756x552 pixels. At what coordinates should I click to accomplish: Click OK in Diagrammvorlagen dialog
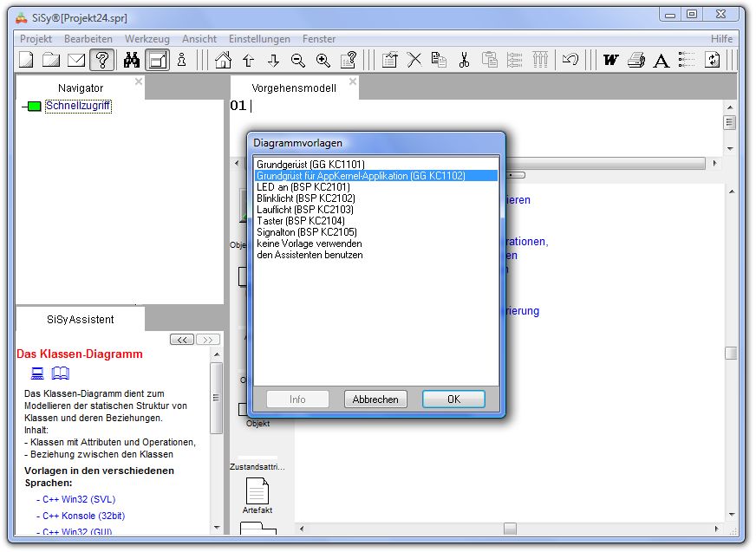tap(453, 399)
